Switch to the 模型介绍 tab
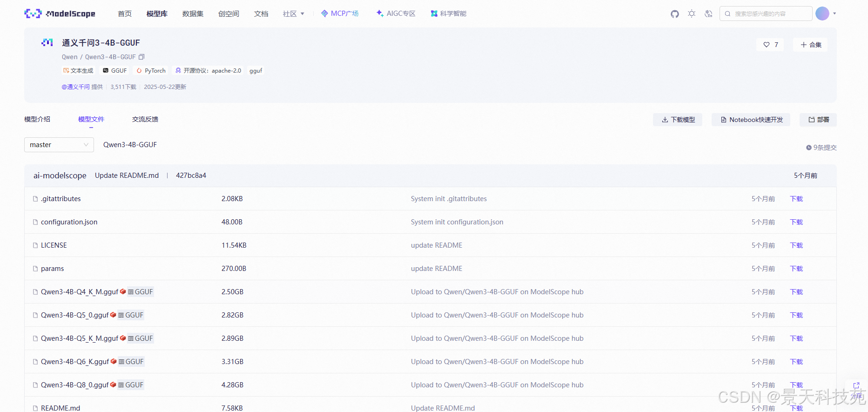Image resolution: width=868 pixels, height=412 pixels. (x=37, y=119)
